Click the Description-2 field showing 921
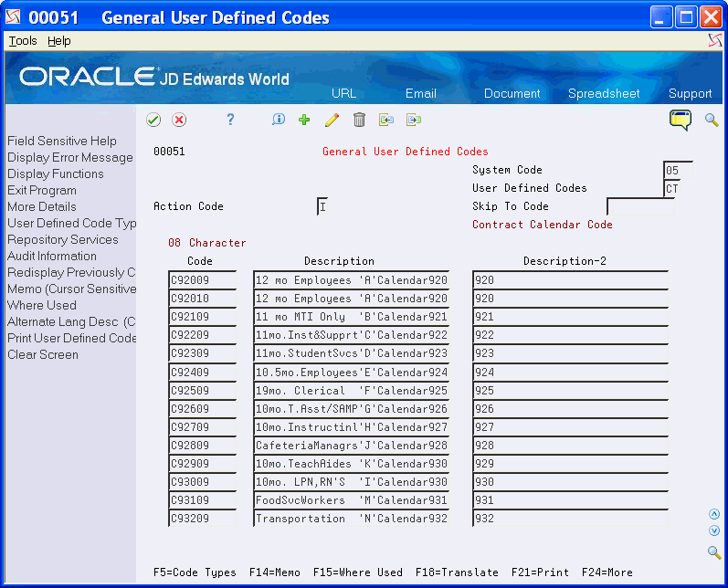 pyautogui.click(x=571, y=317)
